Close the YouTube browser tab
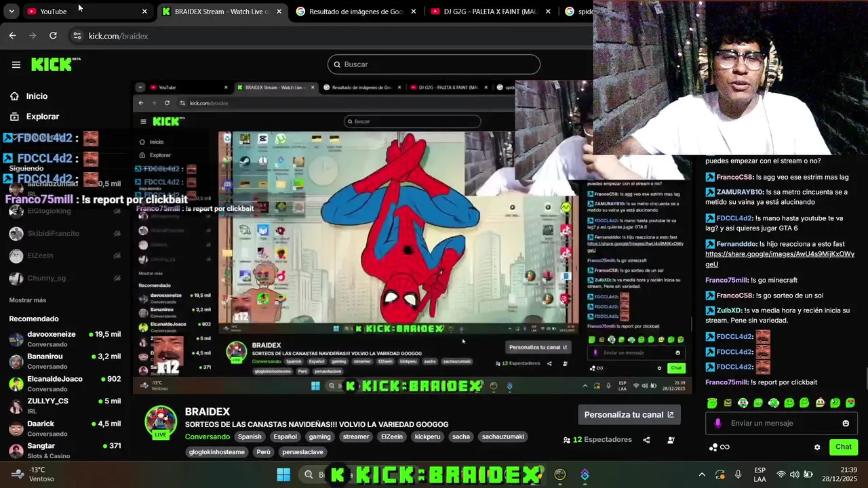Screen dimensions: 868x488 (x=144, y=12)
